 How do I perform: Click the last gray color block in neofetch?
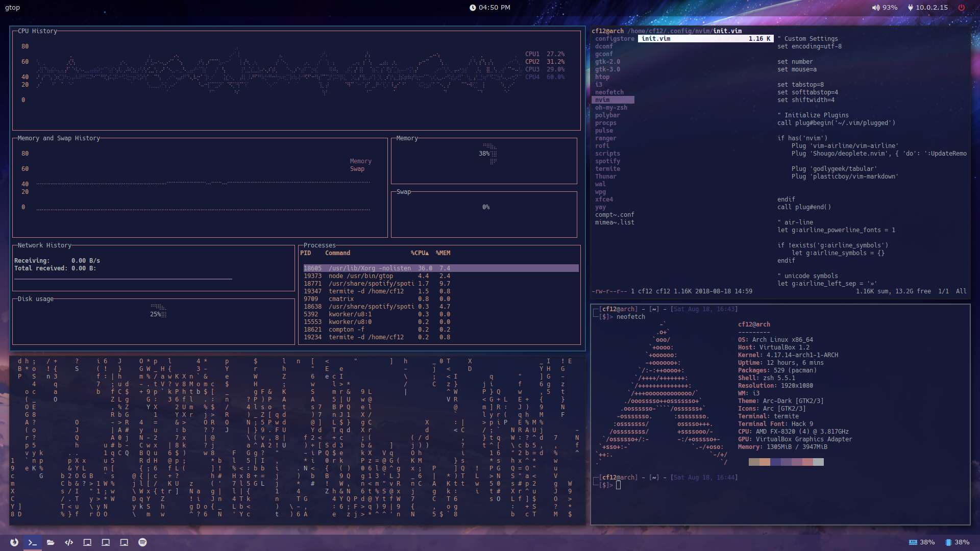pos(818,462)
